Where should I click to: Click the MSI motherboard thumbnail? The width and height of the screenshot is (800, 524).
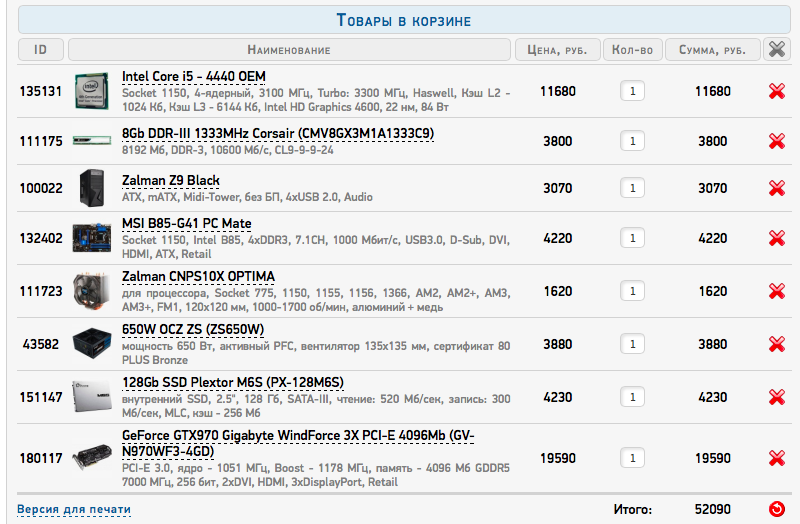tap(92, 238)
